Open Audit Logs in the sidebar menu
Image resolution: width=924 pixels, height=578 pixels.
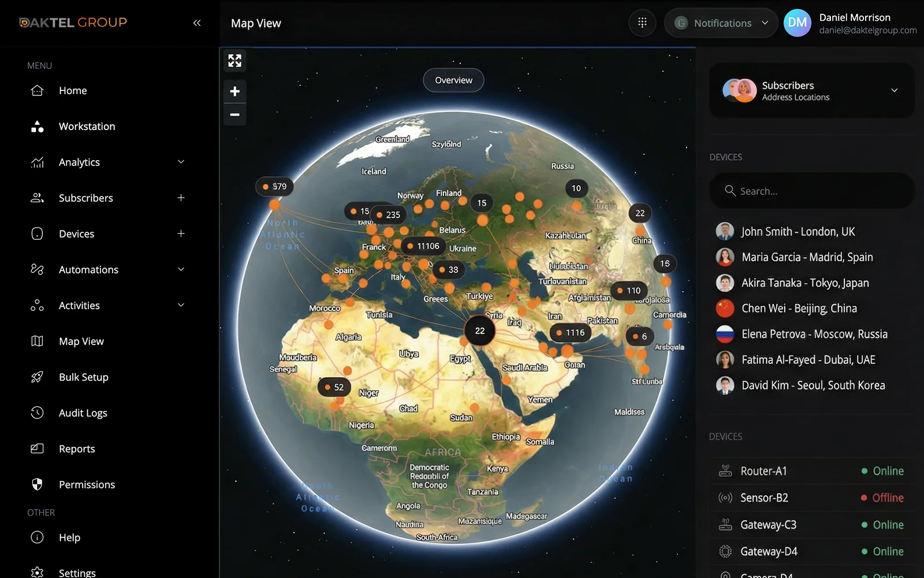point(83,413)
